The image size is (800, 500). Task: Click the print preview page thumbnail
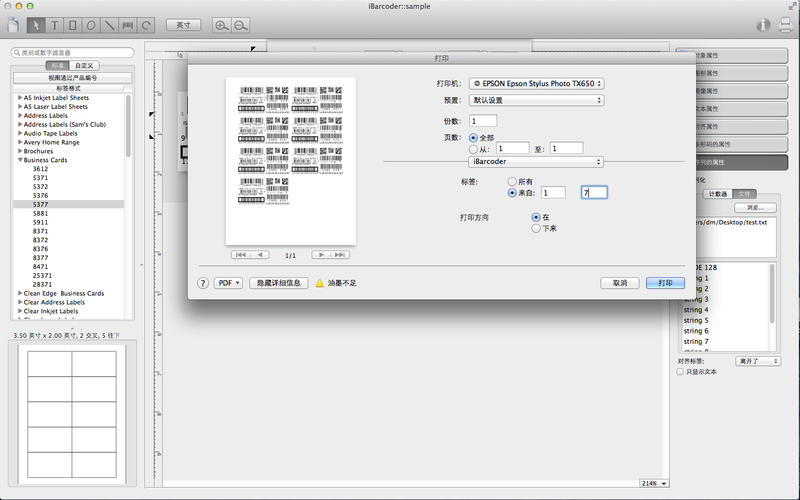click(291, 161)
